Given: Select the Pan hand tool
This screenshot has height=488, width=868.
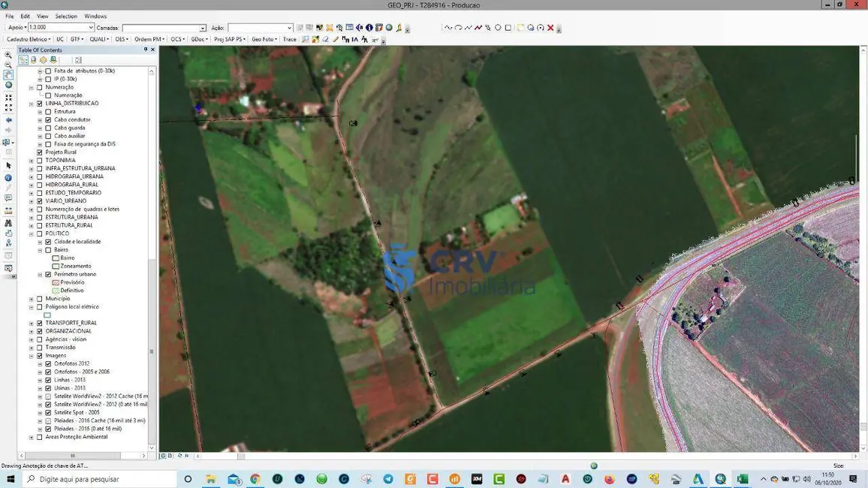Looking at the screenshot, I should click(x=8, y=75).
